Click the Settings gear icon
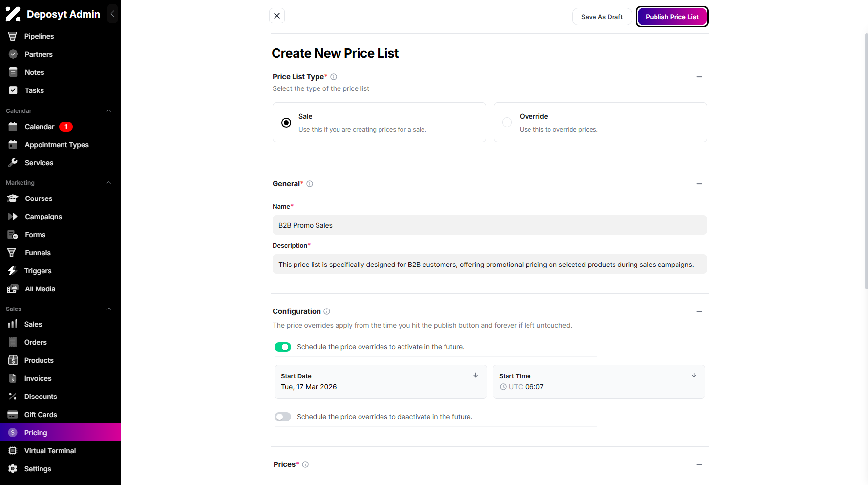 point(13,469)
